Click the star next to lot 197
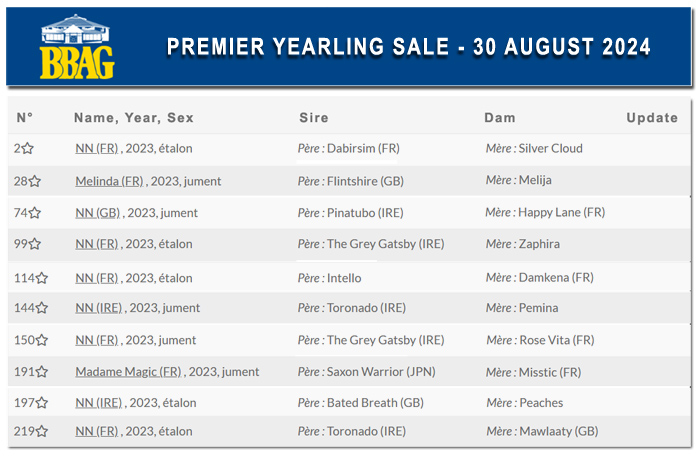Screen dimensions: 700x457 pos(42,403)
